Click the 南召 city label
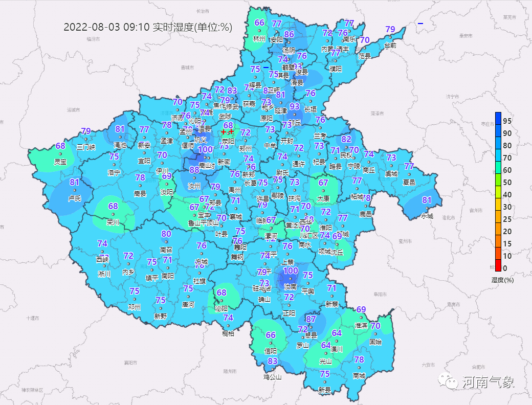 (166, 250)
